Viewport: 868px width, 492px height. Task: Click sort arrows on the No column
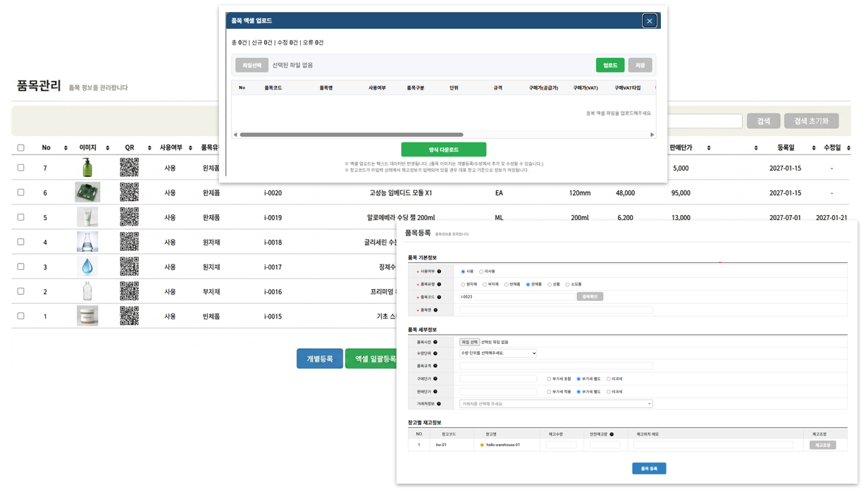(x=66, y=148)
